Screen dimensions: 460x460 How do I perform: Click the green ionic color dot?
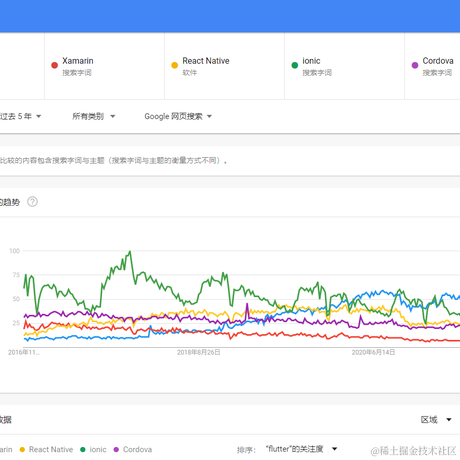(x=295, y=65)
